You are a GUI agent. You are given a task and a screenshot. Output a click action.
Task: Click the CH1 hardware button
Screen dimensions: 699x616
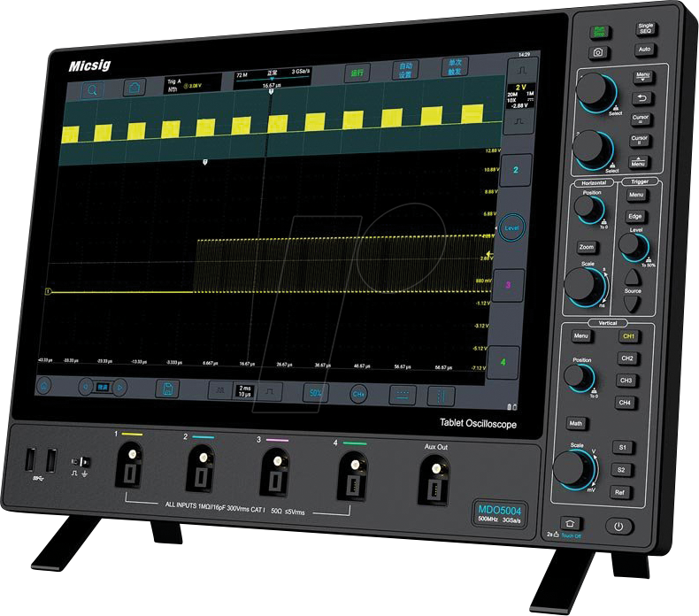[x=628, y=336]
